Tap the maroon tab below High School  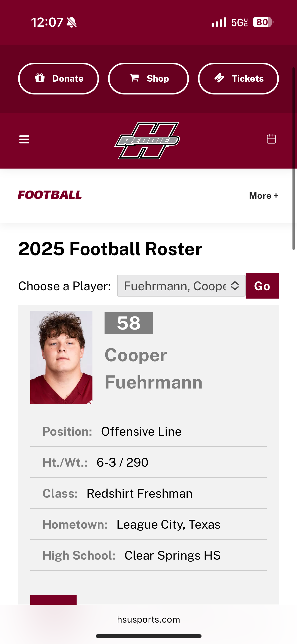coord(53,600)
